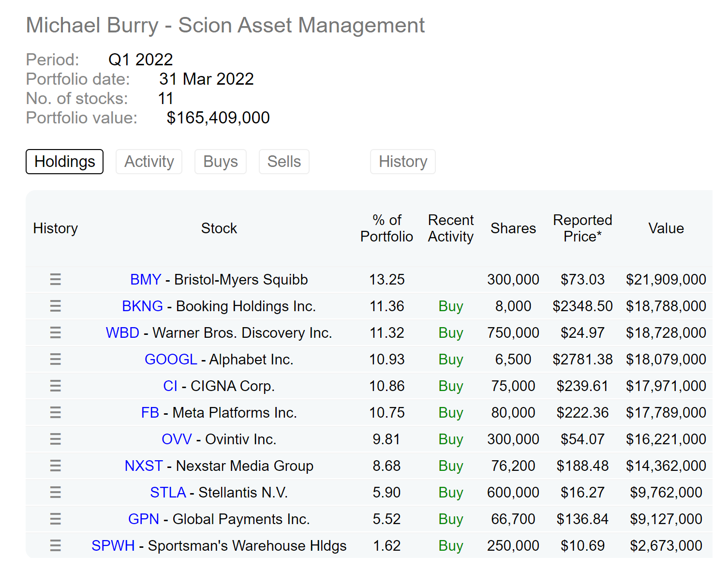Click the Michael Burry page heading
The image size is (728, 572).
(x=225, y=25)
